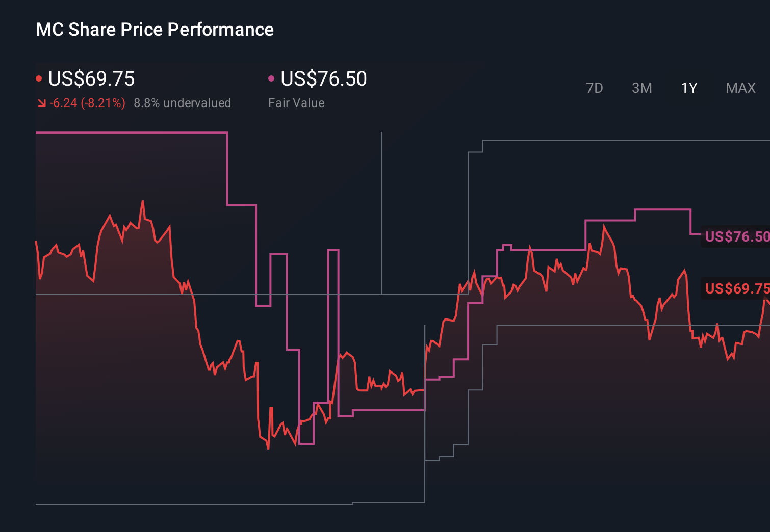Click the 'Fair Value' text label

(x=296, y=102)
